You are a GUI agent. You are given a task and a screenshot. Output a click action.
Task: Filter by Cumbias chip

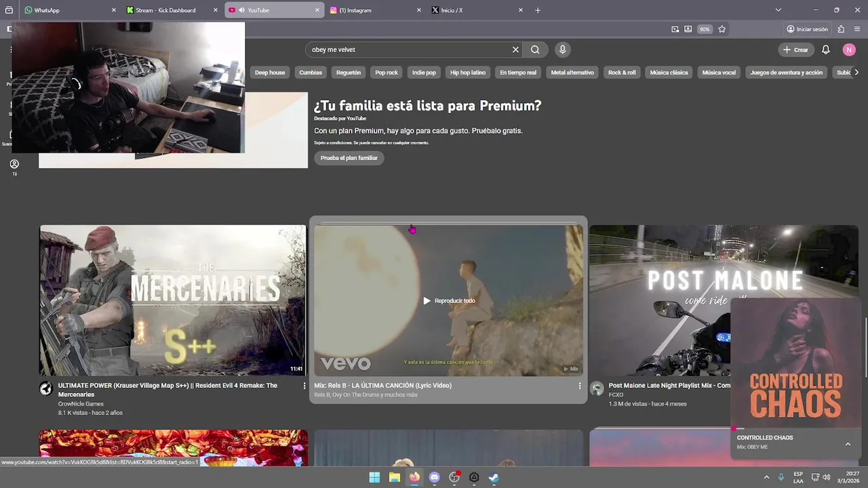311,73
